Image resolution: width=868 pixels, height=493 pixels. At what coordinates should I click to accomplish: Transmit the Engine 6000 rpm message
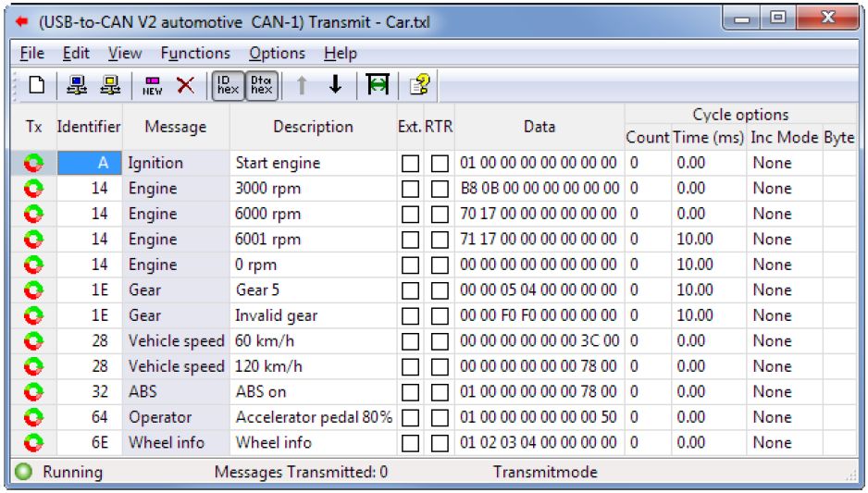pos(33,215)
